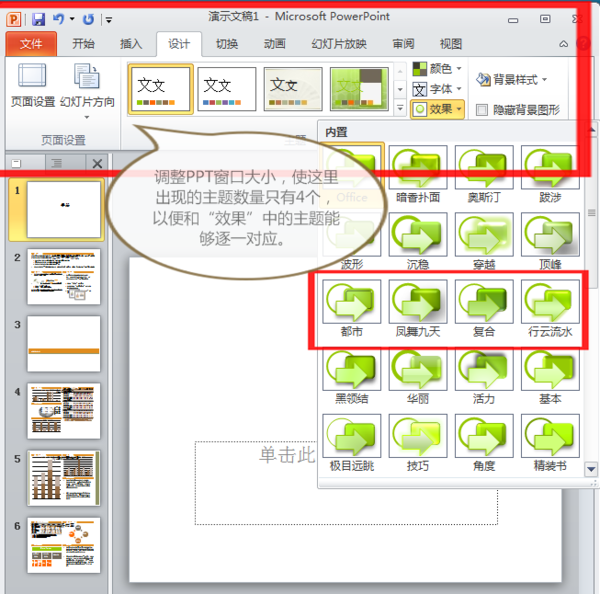The image size is (600, 594).
Task: Close the slide thumbnail pane
Action: pyautogui.click(x=98, y=164)
